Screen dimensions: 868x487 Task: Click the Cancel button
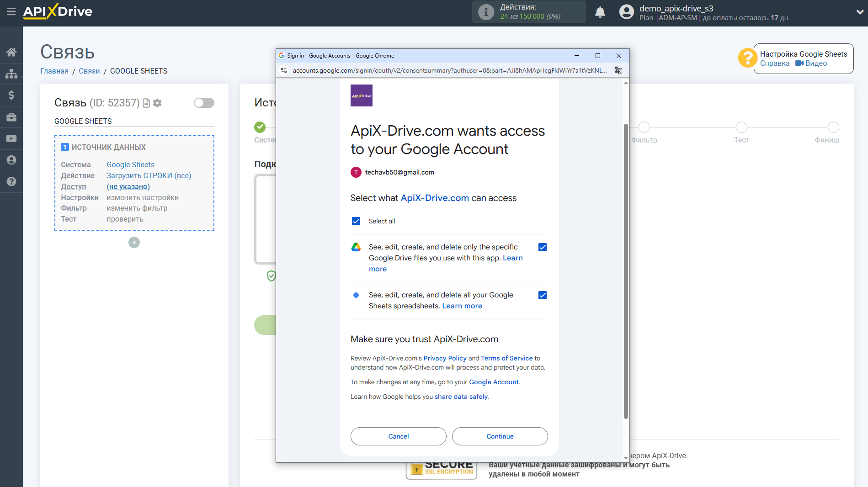point(398,436)
